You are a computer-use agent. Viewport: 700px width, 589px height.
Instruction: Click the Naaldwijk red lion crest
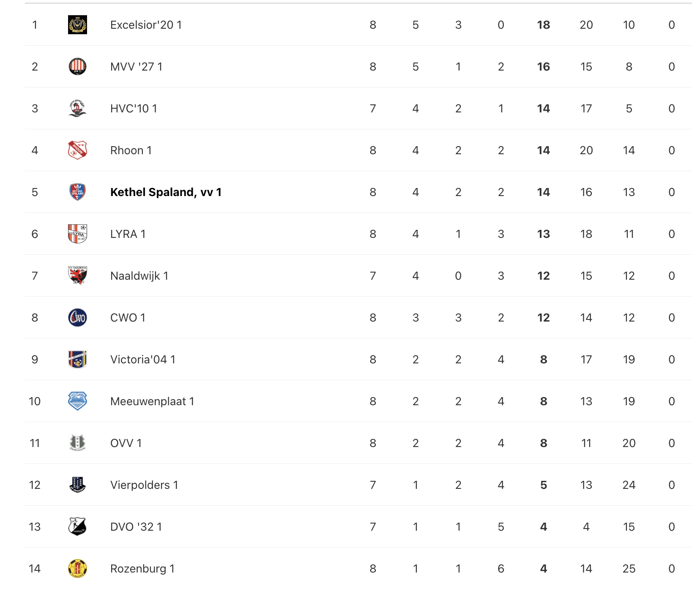click(77, 276)
